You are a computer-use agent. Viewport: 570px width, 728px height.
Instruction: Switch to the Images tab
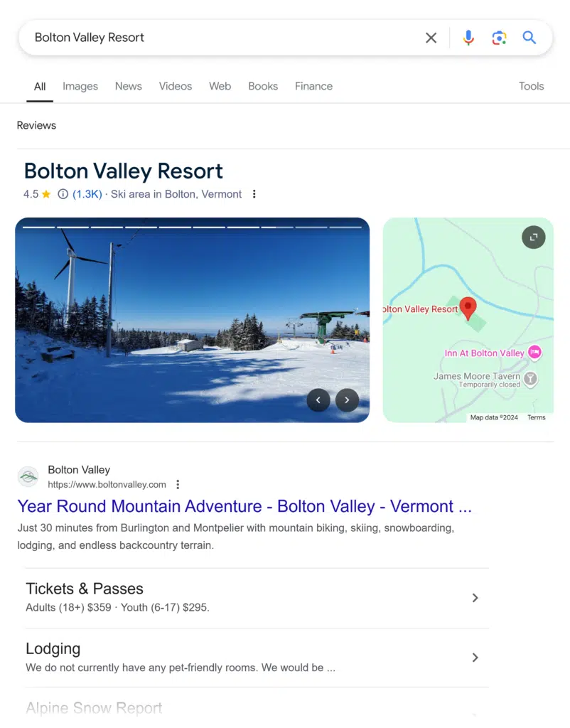80,86
